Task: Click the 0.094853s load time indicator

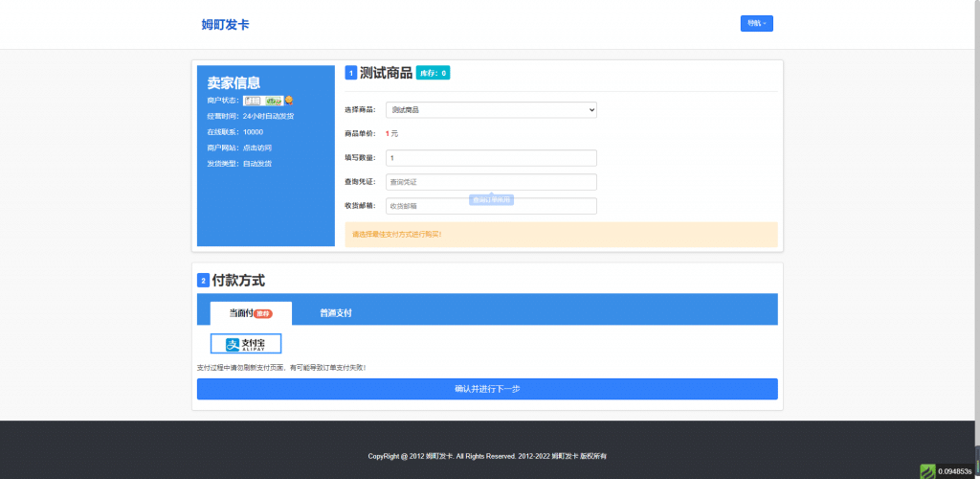Action: click(957, 470)
